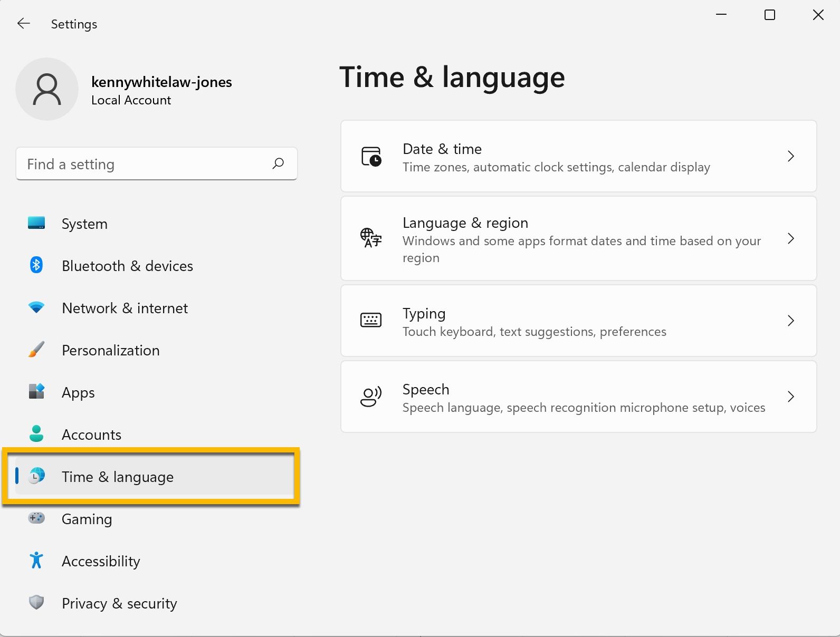
Task: Click the System monitor icon
Action: click(x=36, y=223)
